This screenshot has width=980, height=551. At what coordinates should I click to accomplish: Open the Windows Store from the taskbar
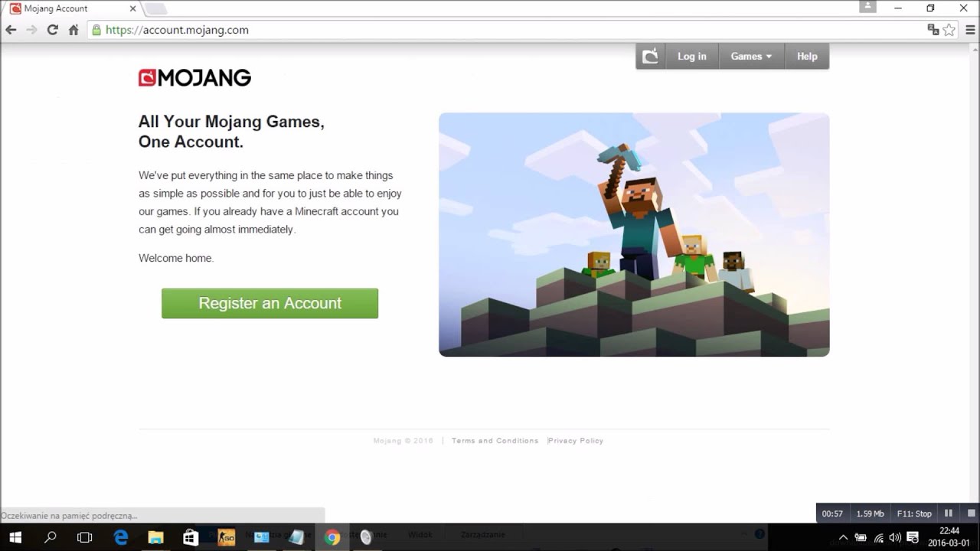pos(191,537)
